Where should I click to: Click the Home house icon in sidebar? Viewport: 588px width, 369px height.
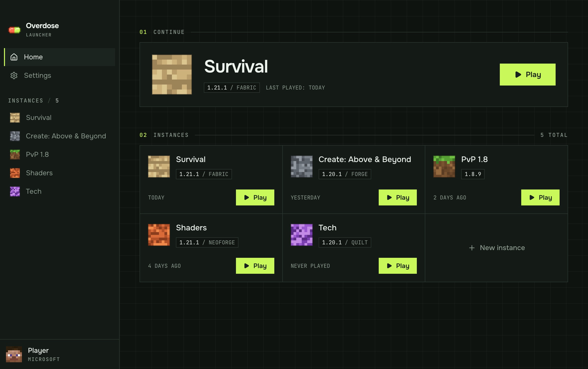14,57
